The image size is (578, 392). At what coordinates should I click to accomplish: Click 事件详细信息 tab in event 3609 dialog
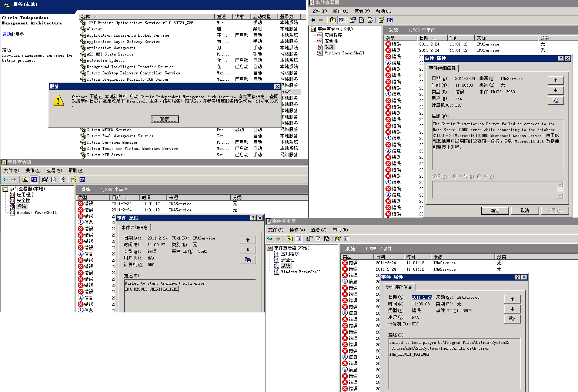[x=399, y=287]
